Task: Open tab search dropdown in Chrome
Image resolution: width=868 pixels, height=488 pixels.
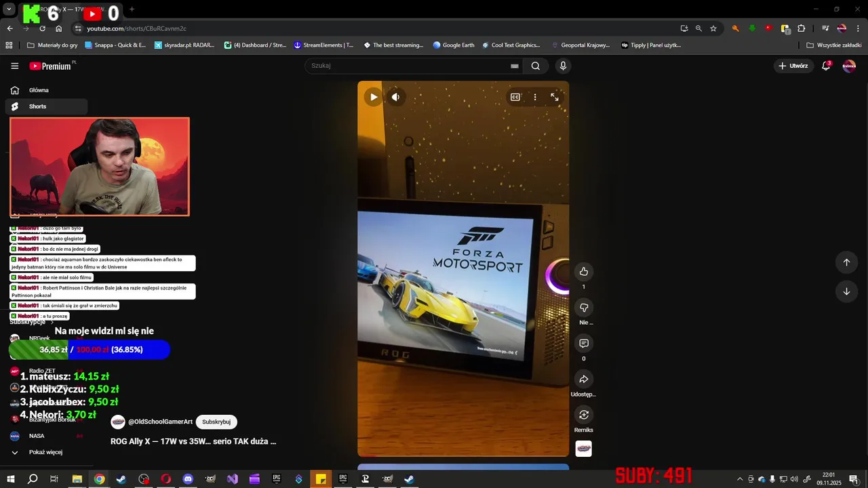Action: pyautogui.click(x=9, y=9)
